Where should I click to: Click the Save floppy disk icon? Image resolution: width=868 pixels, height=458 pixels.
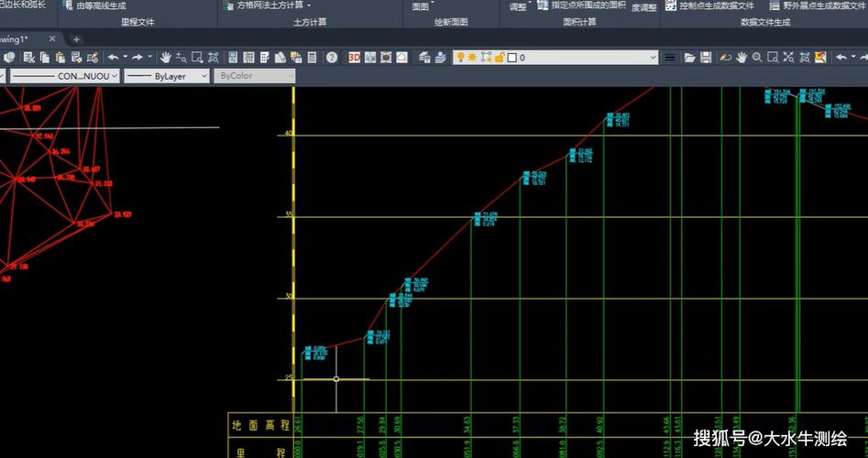coord(705,58)
